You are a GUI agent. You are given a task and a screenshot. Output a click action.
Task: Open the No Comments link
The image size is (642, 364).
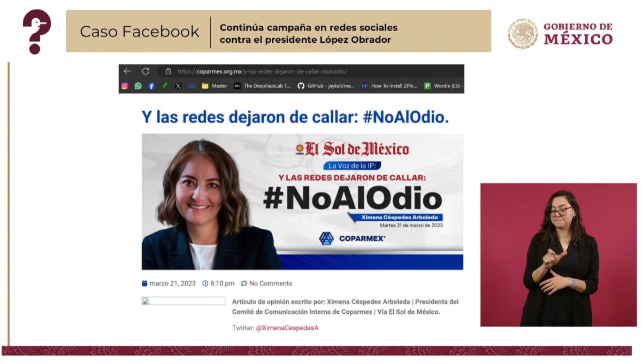(x=266, y=283)
